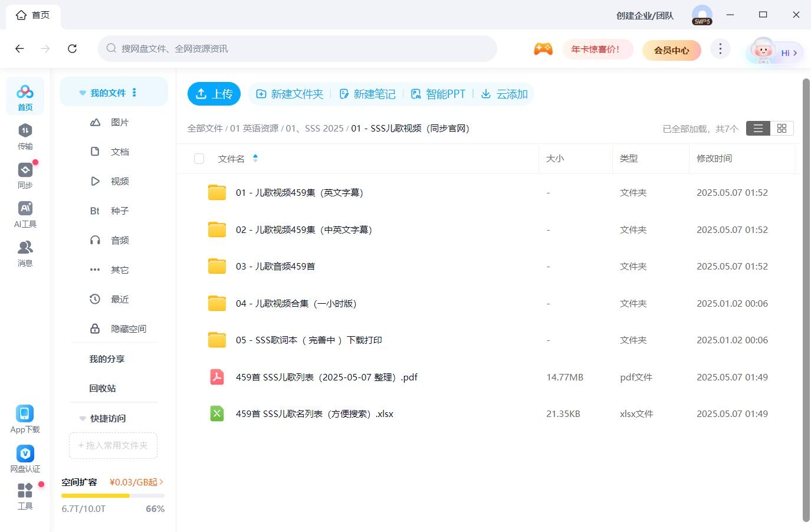The height and width of the screenshot is (532, 811).
Task: Open the 传输 (Transfer) panel
Action: pyautogui.click(x=25, y=136)
